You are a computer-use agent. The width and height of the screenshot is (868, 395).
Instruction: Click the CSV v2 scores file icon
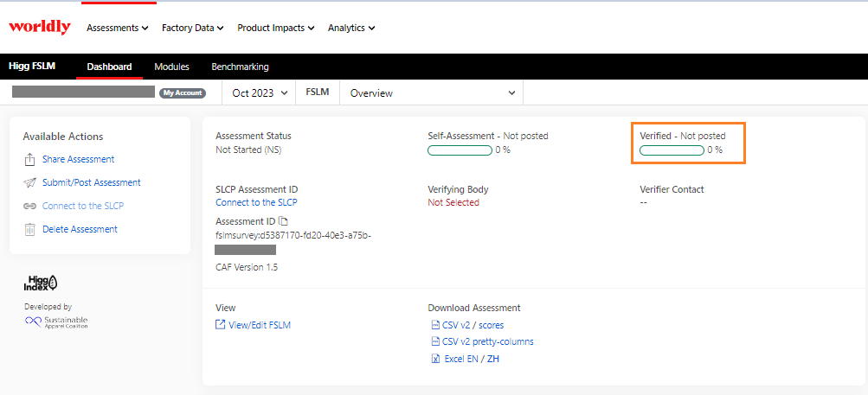pyautogui.click(x=434, y=325)
